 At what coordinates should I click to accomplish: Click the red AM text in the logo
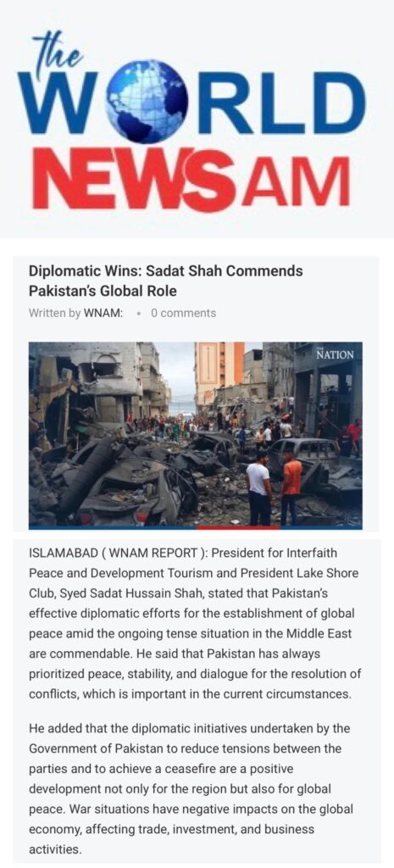pos(296,181)
